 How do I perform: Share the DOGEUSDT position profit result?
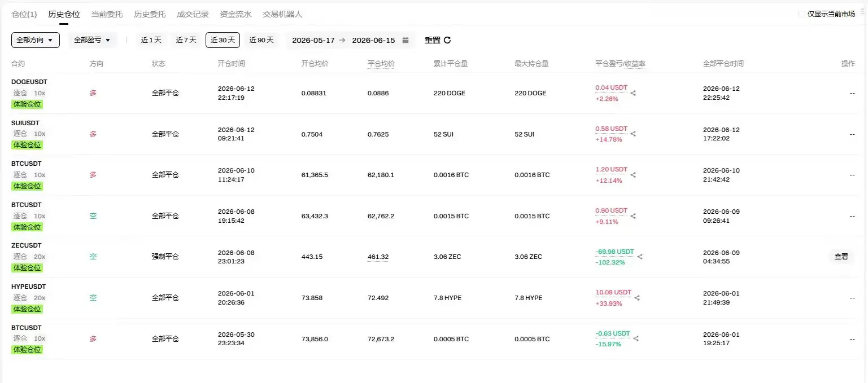[x=633, y=93]
